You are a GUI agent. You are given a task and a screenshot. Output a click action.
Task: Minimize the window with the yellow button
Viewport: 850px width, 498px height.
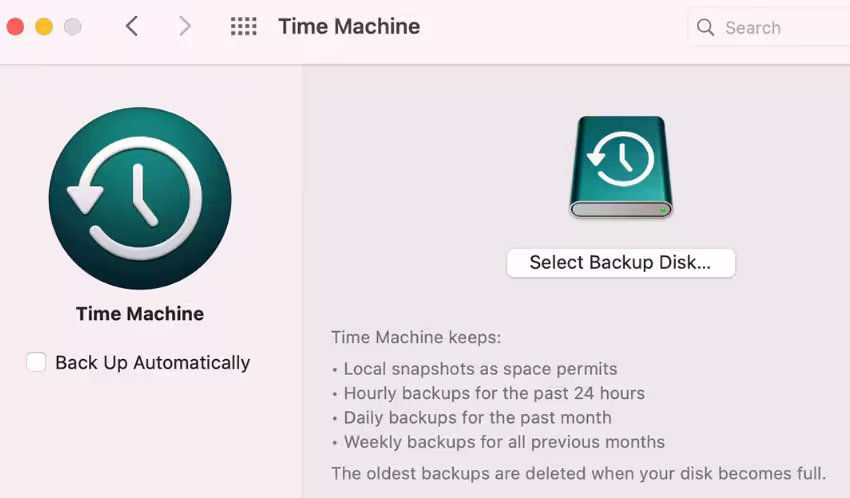click(44, 27)
